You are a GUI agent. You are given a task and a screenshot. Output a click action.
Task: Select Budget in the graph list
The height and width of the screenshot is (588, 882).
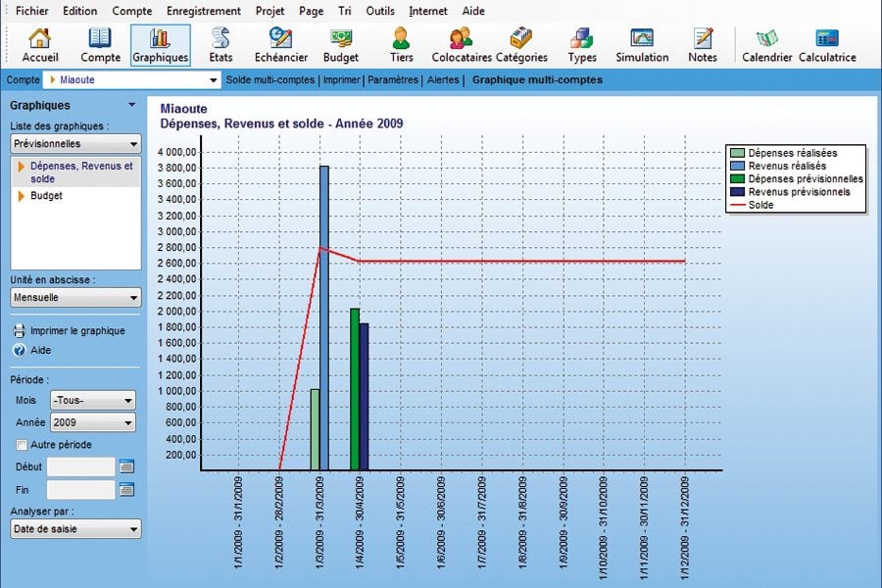coord(46,196)
